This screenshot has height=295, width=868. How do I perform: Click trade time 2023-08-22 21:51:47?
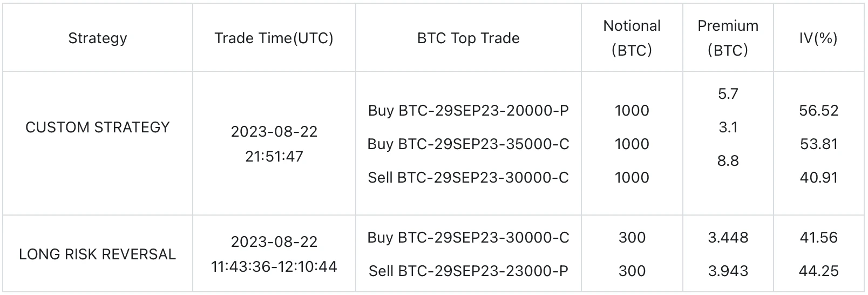(274, 144)
